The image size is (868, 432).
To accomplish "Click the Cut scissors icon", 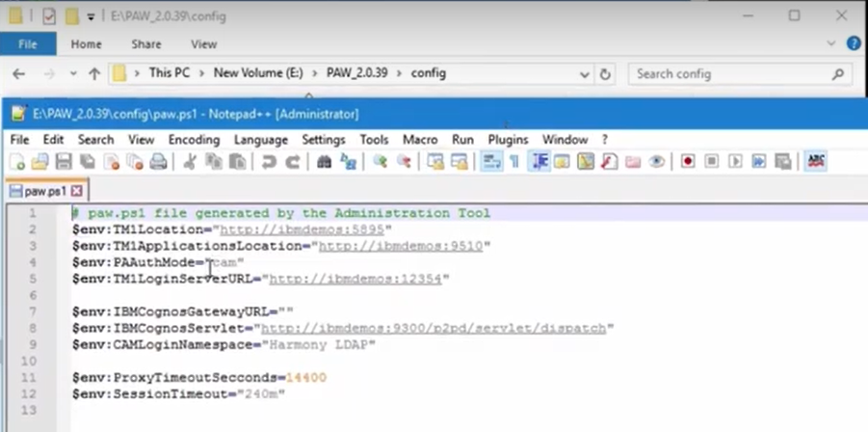I will click(x=190, y=162).
